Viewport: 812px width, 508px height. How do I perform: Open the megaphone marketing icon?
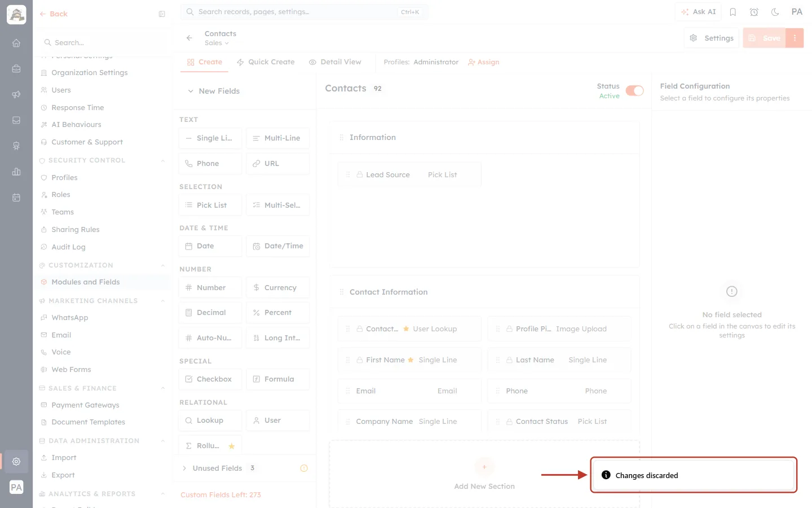coord(16,94)
